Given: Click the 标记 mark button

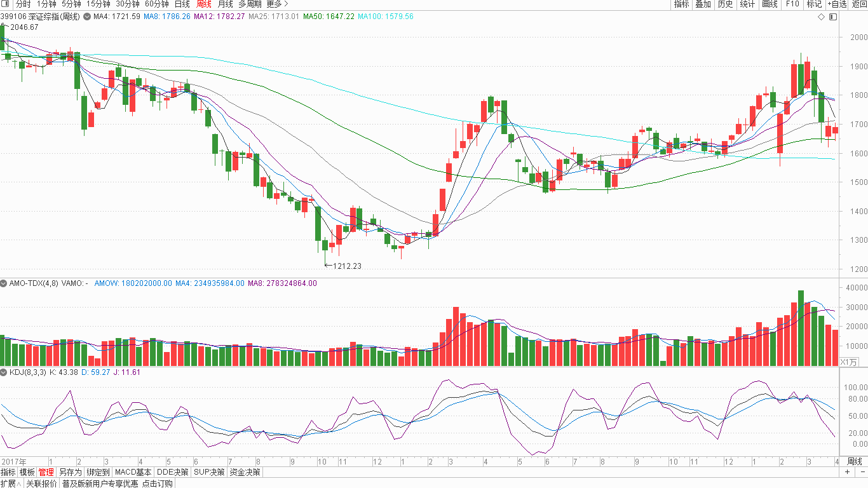Looking at the screenshot, I should 814,4.
